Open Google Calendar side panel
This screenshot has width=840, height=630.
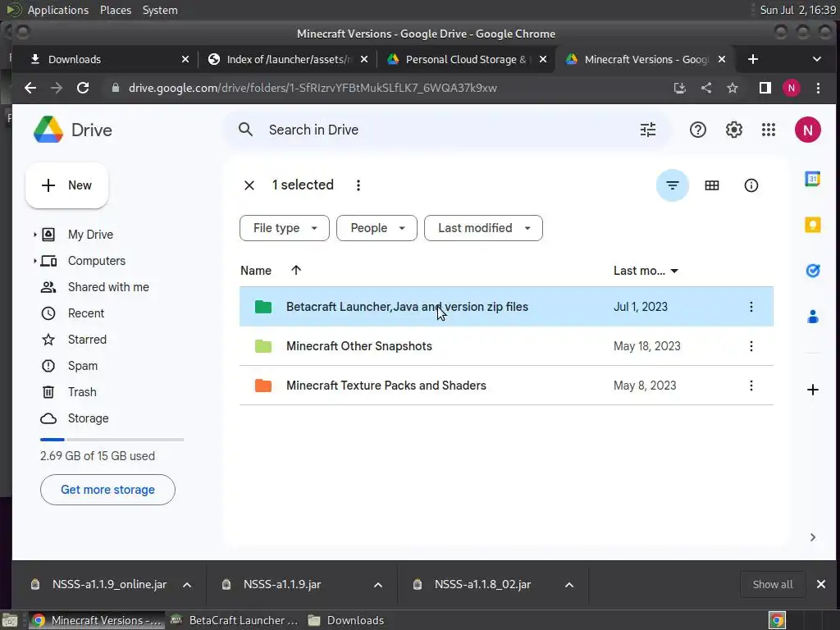[813, 179]
